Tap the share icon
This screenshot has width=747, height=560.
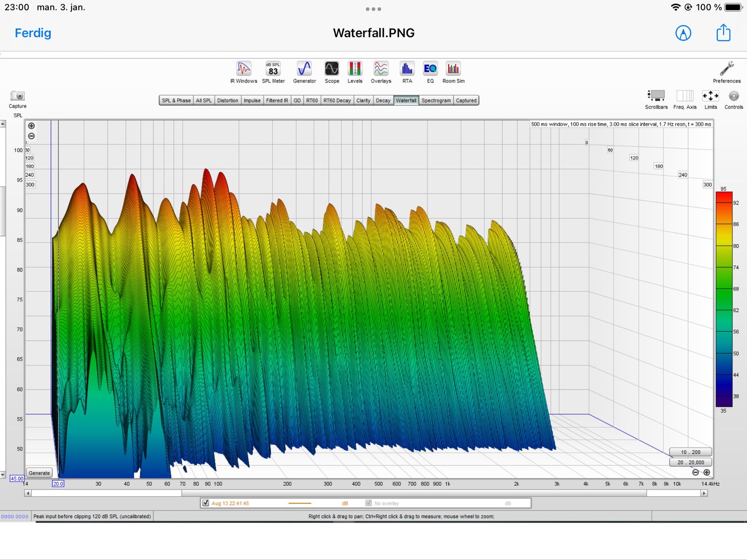723,33
